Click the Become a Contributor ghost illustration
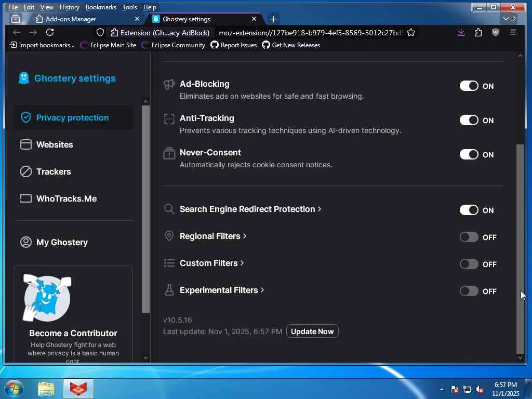Image resolution: width=532 pixels, height=399 pixels. pyautogui.click(x=47, y=298)
